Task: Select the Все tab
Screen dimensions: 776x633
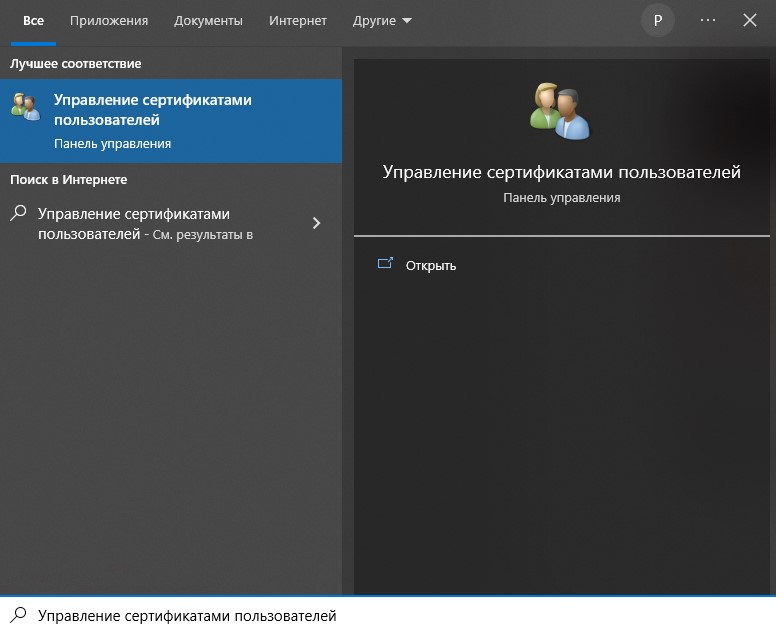Action: coord(33,20)
